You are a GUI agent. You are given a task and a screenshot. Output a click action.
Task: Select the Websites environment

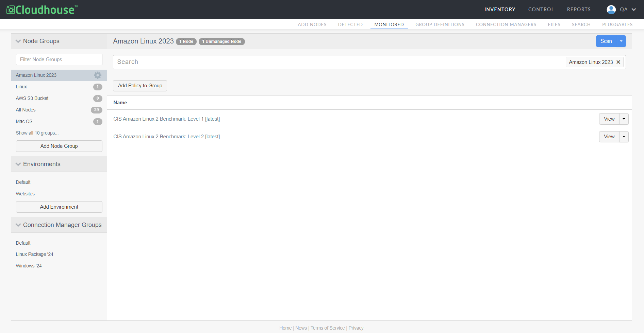pos(25,194)
